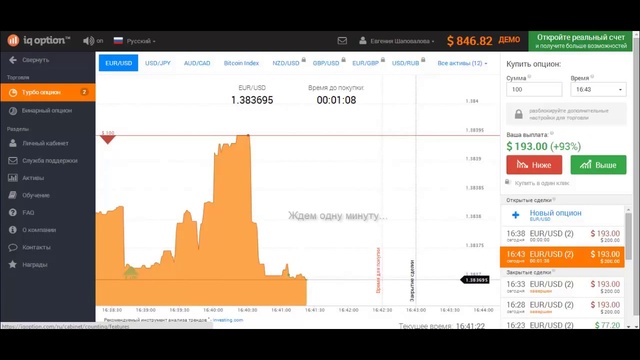Switch to the EUR/USD tab
640x360 pixels.
tap(118, 63)
